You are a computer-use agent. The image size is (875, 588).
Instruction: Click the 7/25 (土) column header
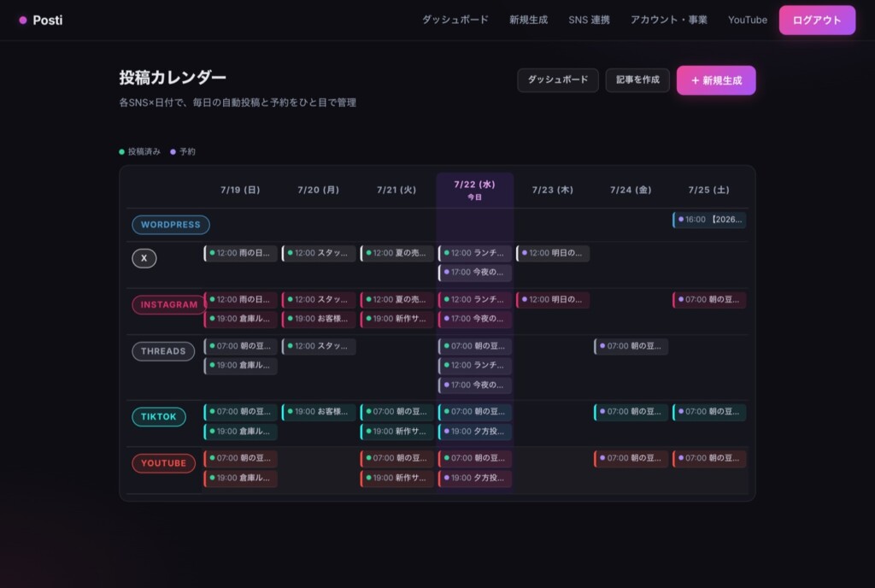click(708, 190)
